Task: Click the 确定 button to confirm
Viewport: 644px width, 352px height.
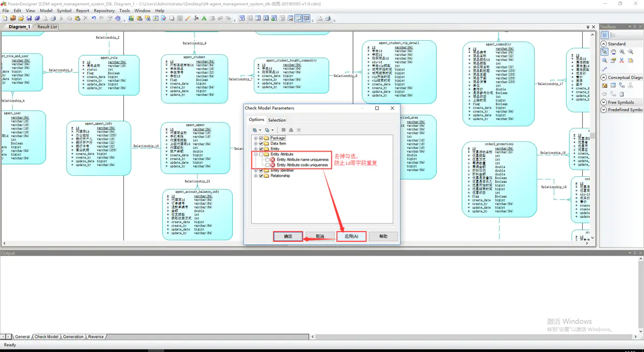Action: click(288, 236)
